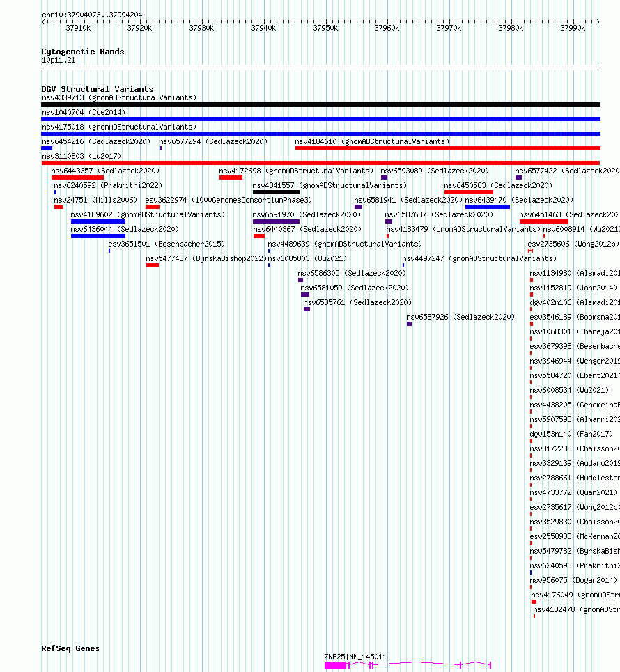Click esv2735617 Wong2012b variant label

[575, 507]
